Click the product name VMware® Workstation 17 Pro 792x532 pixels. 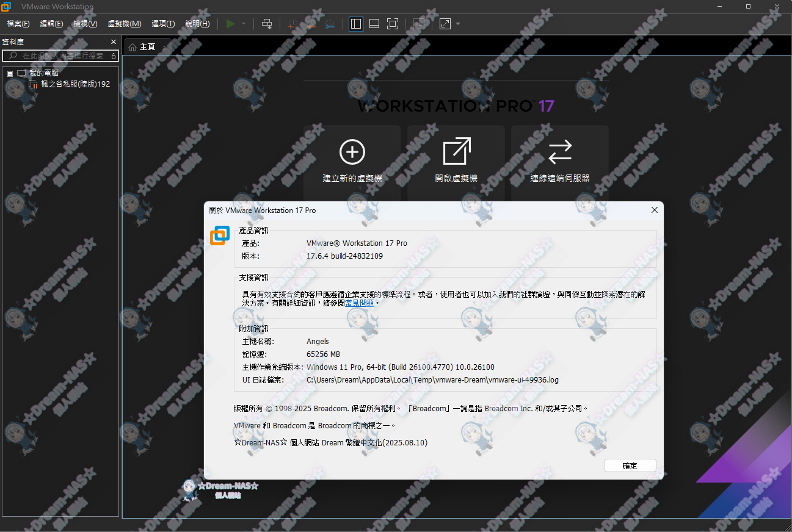[357, 243]
